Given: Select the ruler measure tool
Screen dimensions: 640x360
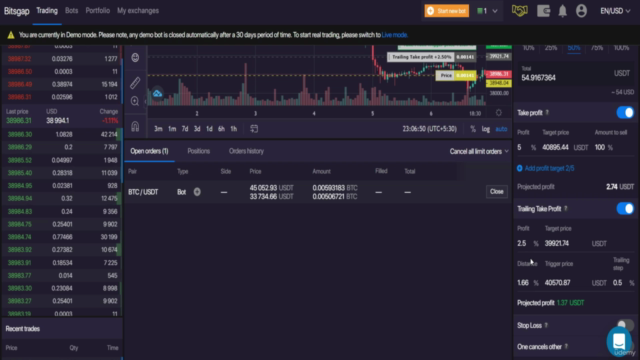Looking at the screenshot, I should pos(135,83).
